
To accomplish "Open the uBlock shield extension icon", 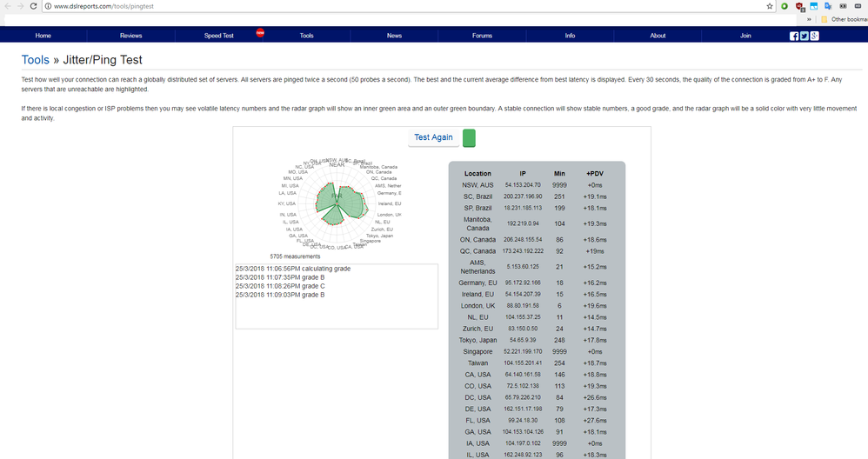I will pos(798,6).
